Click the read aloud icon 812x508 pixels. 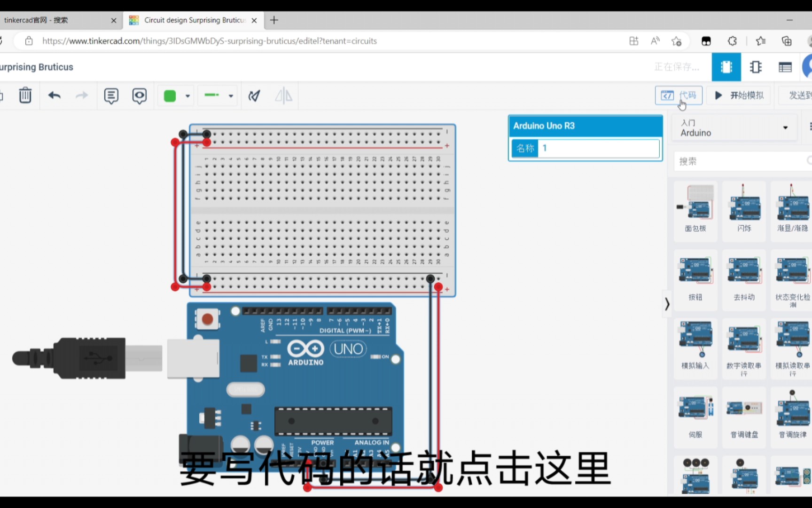(655, 41)
